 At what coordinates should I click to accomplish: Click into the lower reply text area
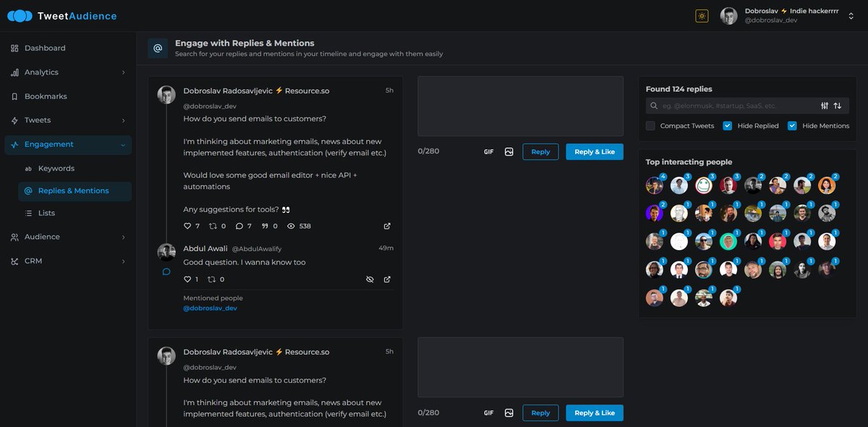tap(520, 368)
